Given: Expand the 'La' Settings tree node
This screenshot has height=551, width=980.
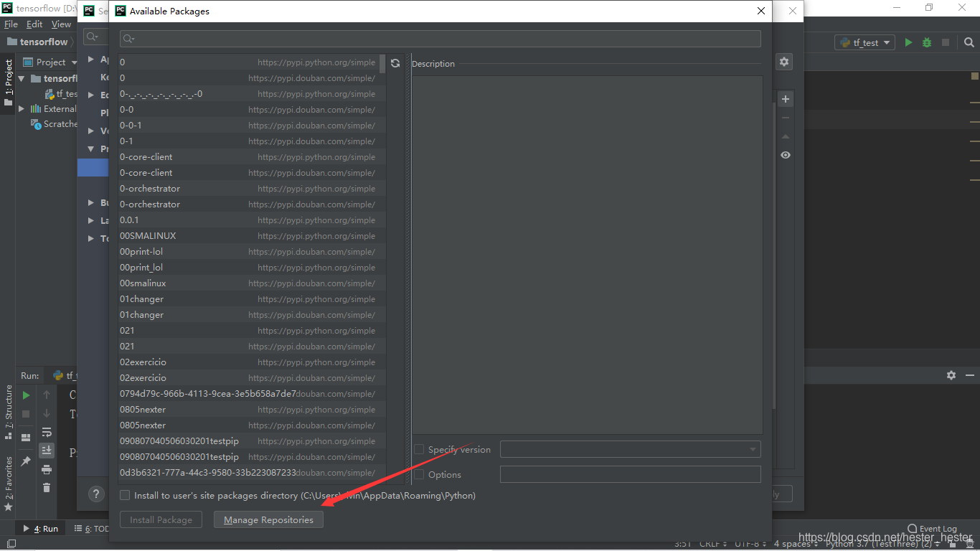Looking at the screenshot, I should (x=91, y=220).
